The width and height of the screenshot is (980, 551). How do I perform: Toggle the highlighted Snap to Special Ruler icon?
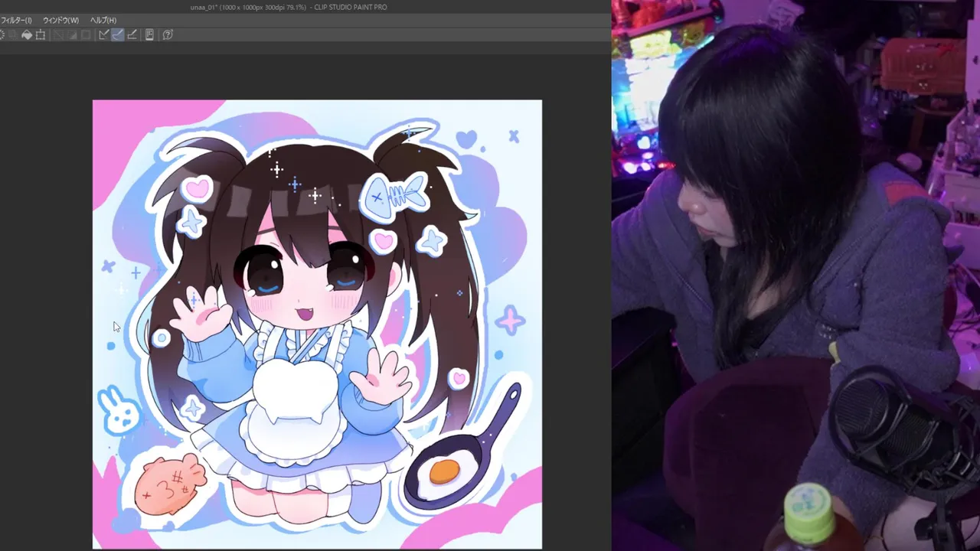click(x=117, y=34)
